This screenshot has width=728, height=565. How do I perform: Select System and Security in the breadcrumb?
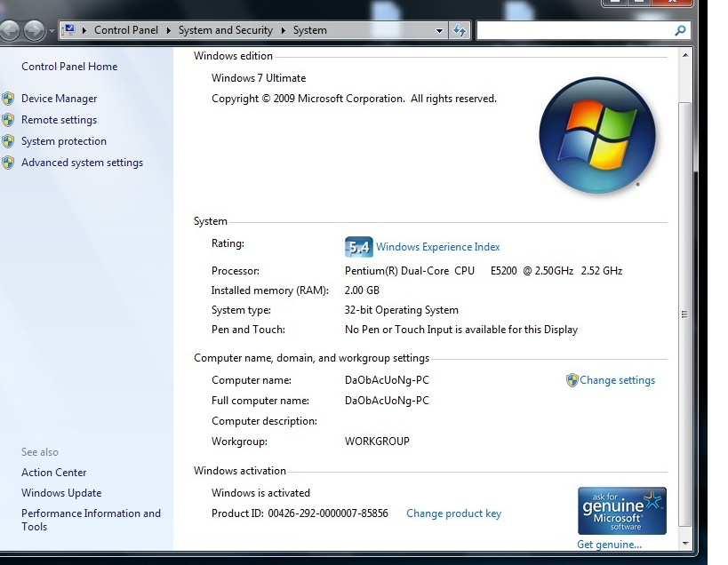click(226, 30)
